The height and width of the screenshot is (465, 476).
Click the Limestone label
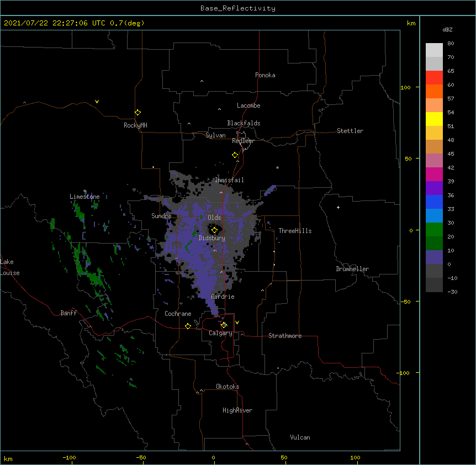(x=84, y=197)
